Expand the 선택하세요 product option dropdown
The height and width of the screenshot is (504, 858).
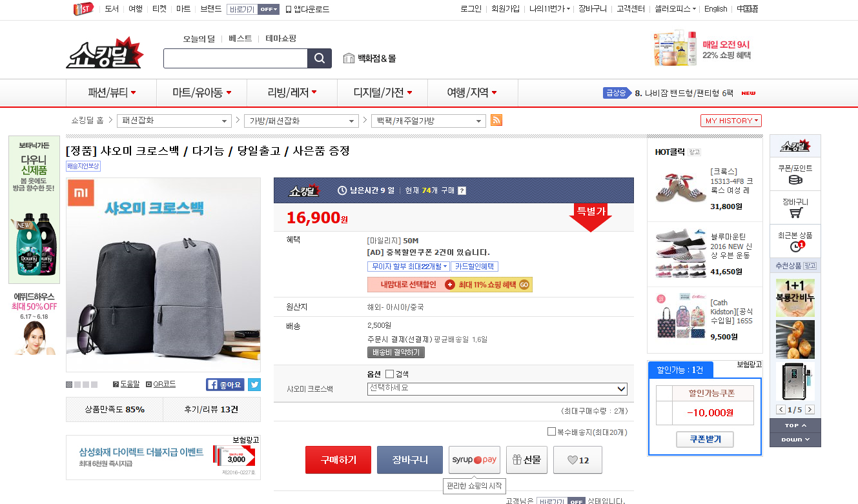(x=496, y=388)
